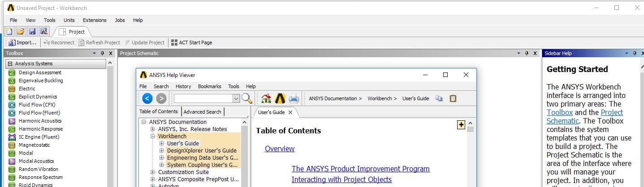Image resolution: width=644 pixels, height=187 pixels.
Task: Open the History menu in Help Viewer
Action: tap(183, 86)
